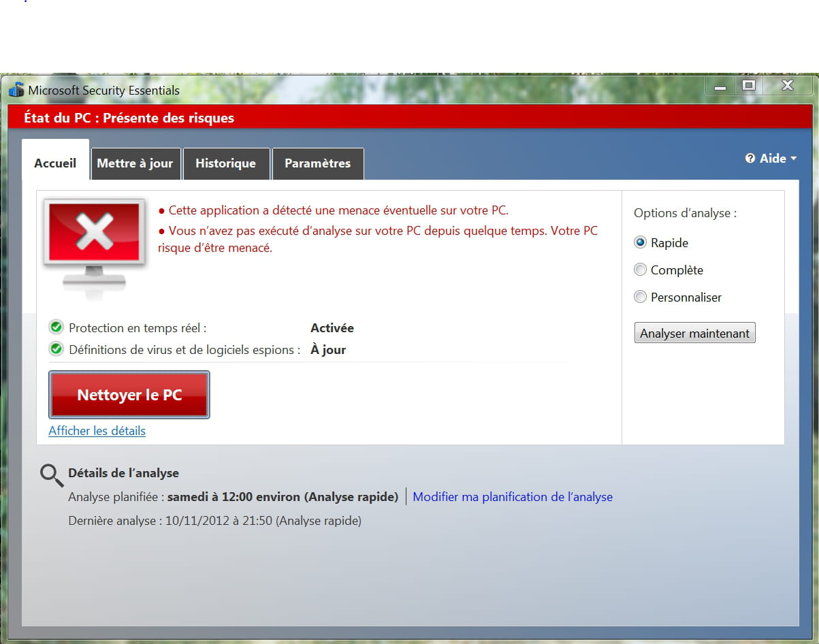
Task: Maximize the Security Essentials window
Action: [x=749, y=85]
